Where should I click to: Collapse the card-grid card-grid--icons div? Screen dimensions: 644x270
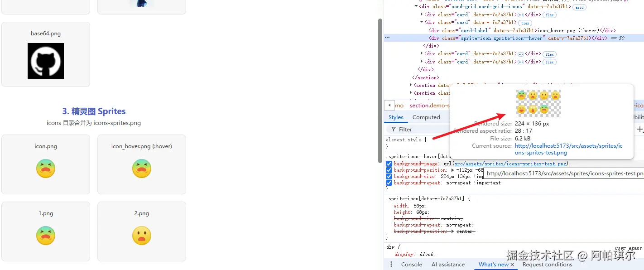pos(416,7)
